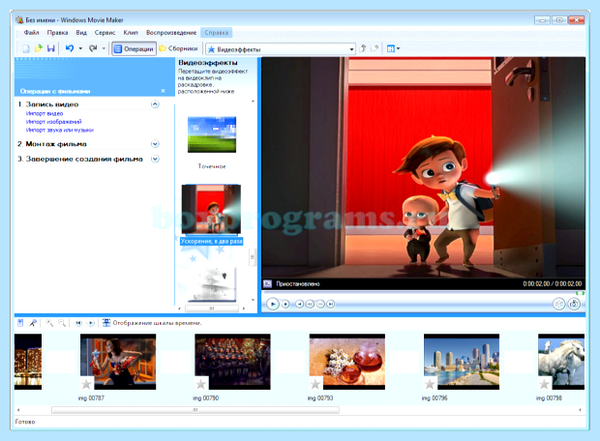
Task: Click the Импорт звука или музыки link
Action: [60, 130]
